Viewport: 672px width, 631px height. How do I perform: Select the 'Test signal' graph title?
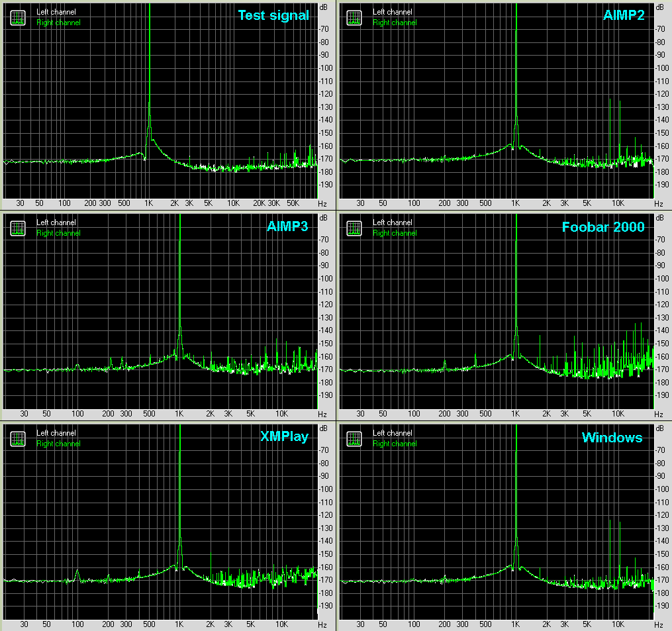(x=273, y=15)
